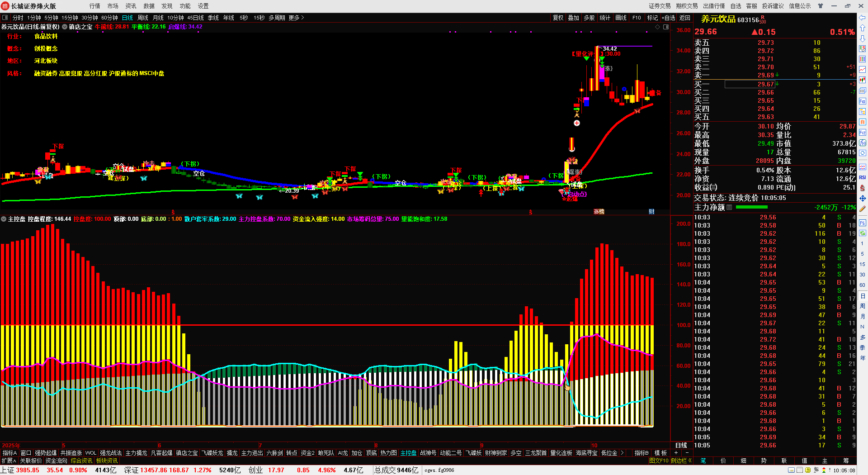This screenshot has height=475, width=868.
Task: Toggle the chart pane maximize square icon
Action: (x=666, y=27)
